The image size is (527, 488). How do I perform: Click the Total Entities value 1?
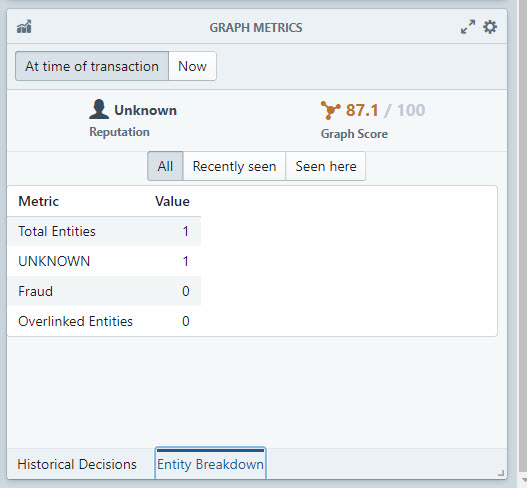pyautogui.click(x=186, y=231)
